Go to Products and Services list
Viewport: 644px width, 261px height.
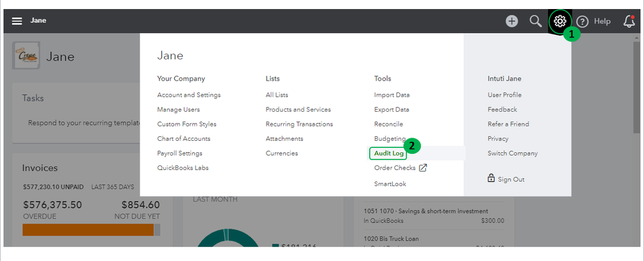pos(297,109)
